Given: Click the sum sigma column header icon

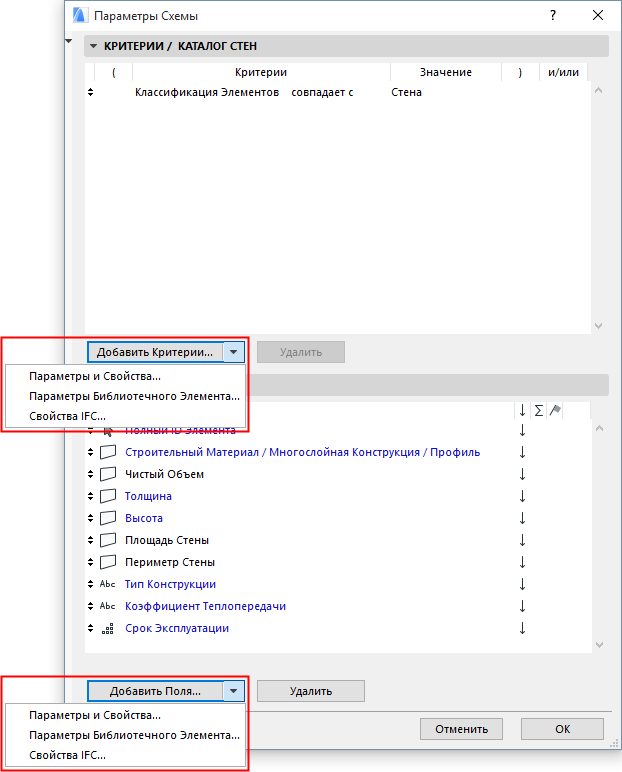Looking at the screenshot, I should (x=539, y=410).
